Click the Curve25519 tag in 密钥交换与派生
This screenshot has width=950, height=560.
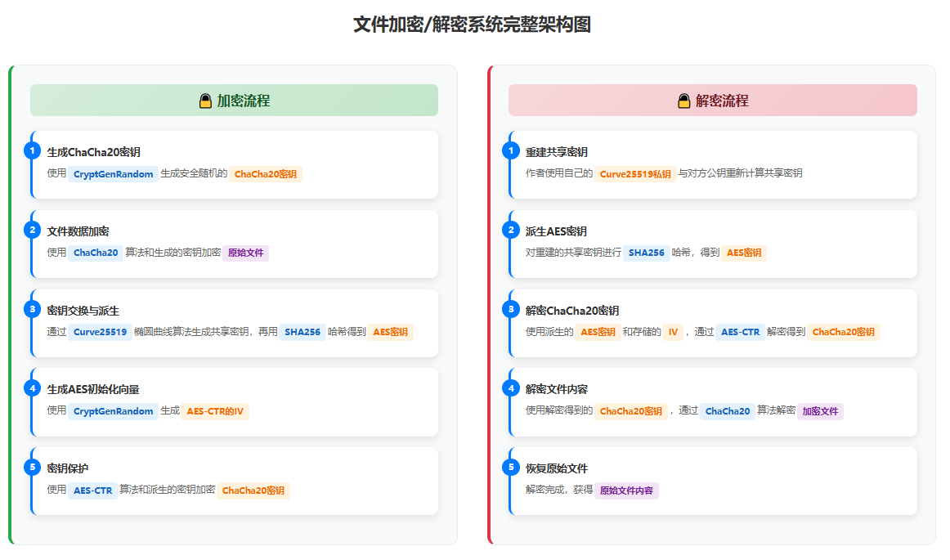tap(100, 332)
